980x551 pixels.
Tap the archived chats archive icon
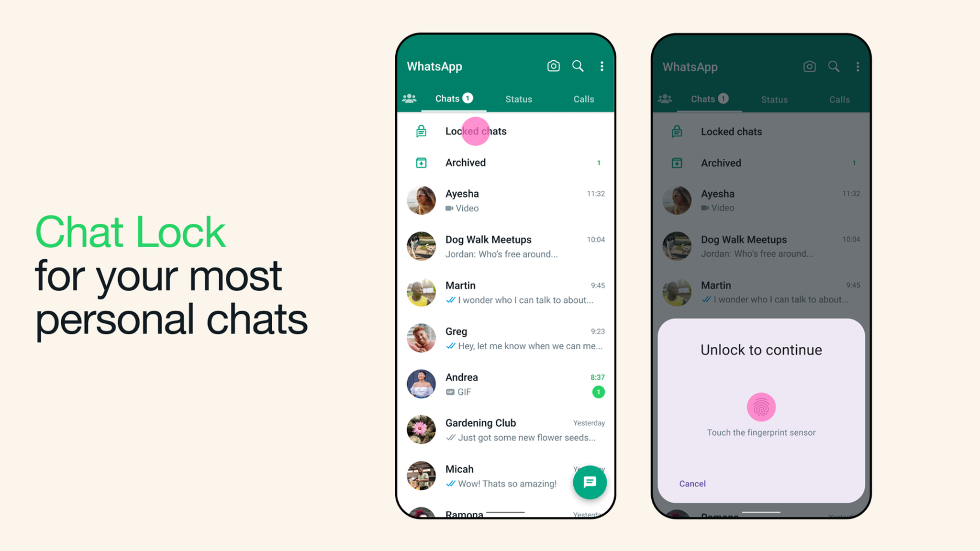tap(420, 162)
